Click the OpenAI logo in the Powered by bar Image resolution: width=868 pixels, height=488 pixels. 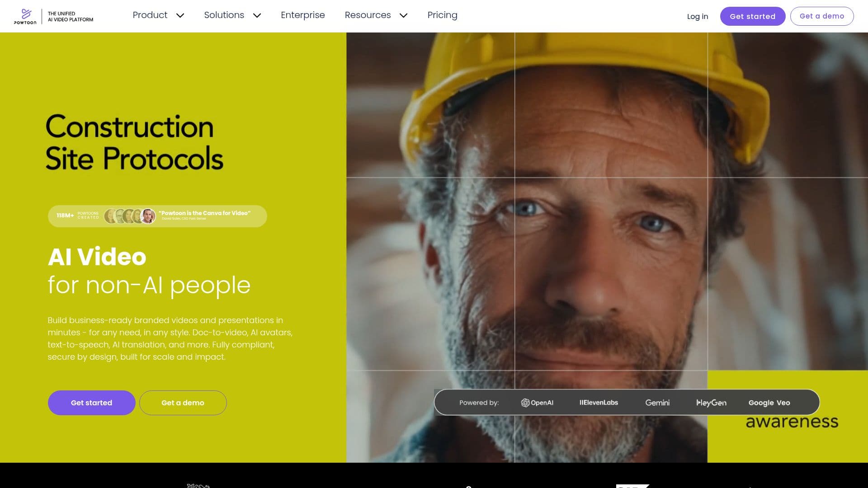click(x=537, y=403)
